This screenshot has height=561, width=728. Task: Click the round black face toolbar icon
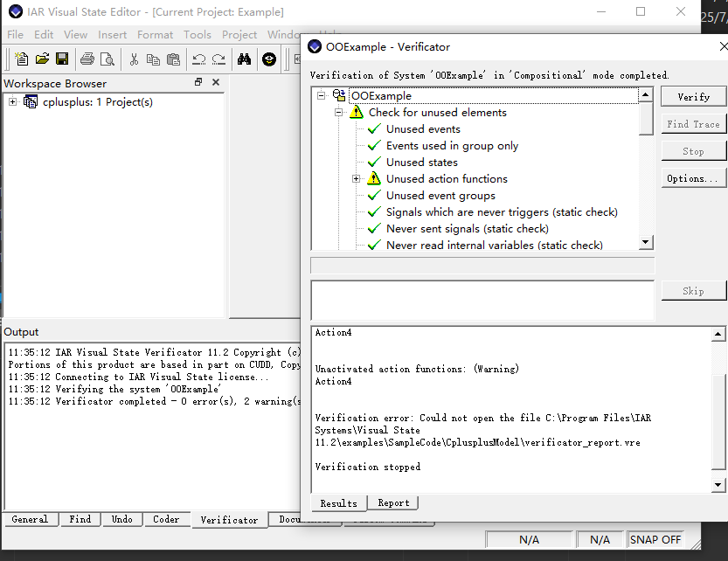point(269,59)
